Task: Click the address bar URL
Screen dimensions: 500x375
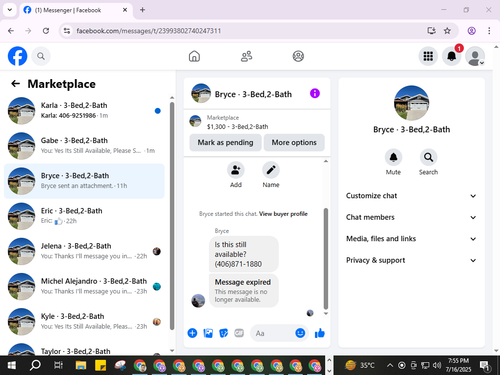Action: pyautogui.click(x=148, y=31)
